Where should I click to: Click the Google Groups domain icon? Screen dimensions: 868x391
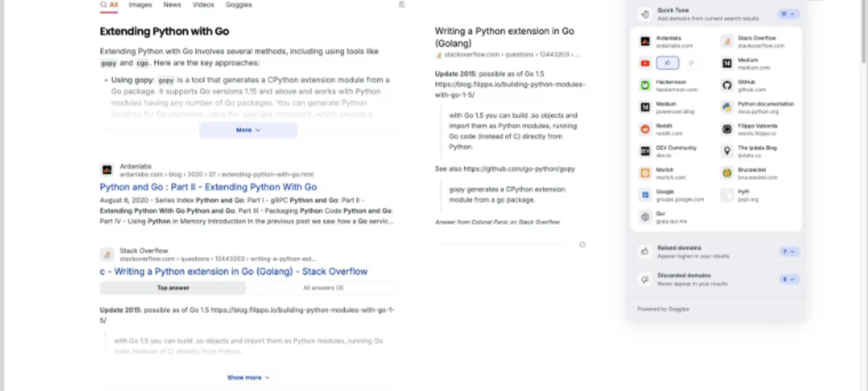[x=645, y=195]
